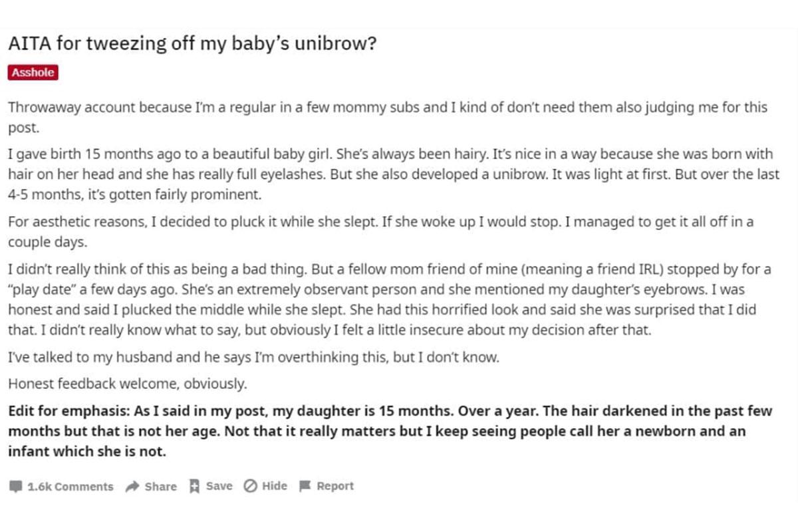
Task: Click the Report flag icon
Action: 305,486
